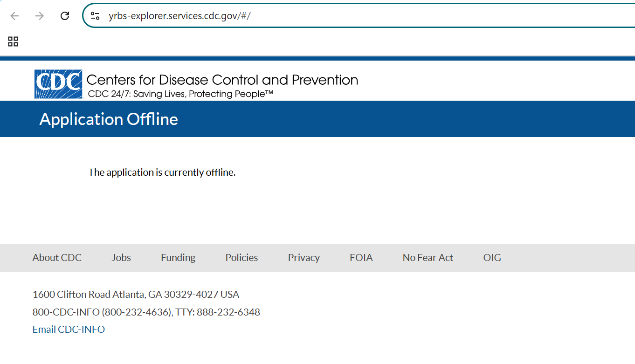This screenshot has width=635, height=364.
Task: Click the Email CDC-INFO link
Action: [x=69, y=330]
